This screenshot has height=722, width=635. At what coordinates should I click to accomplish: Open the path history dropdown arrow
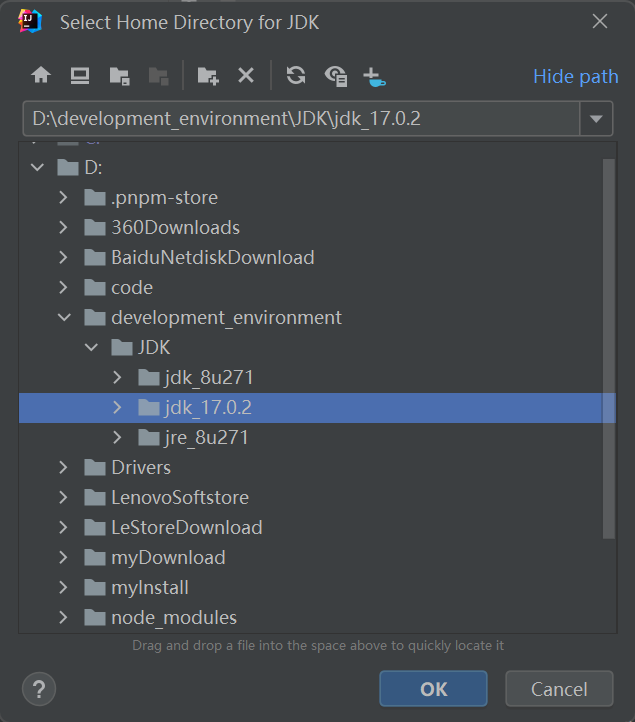coord(596,119)
